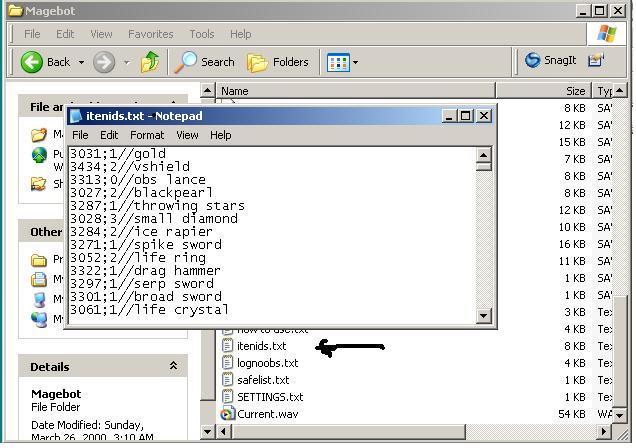
Task: Click the SnagIt capture window icon
Action: coord(596,60)
